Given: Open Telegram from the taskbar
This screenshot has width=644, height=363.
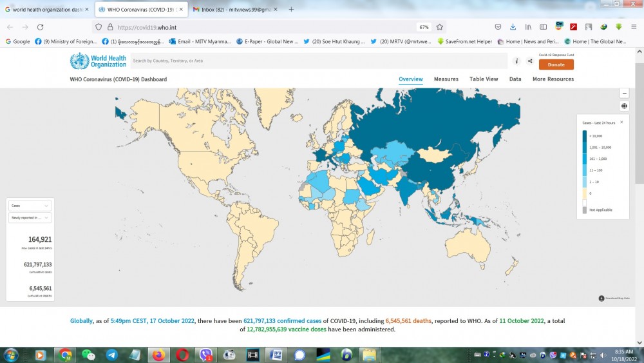Looking at the screenshot, I should pos(111,355).
